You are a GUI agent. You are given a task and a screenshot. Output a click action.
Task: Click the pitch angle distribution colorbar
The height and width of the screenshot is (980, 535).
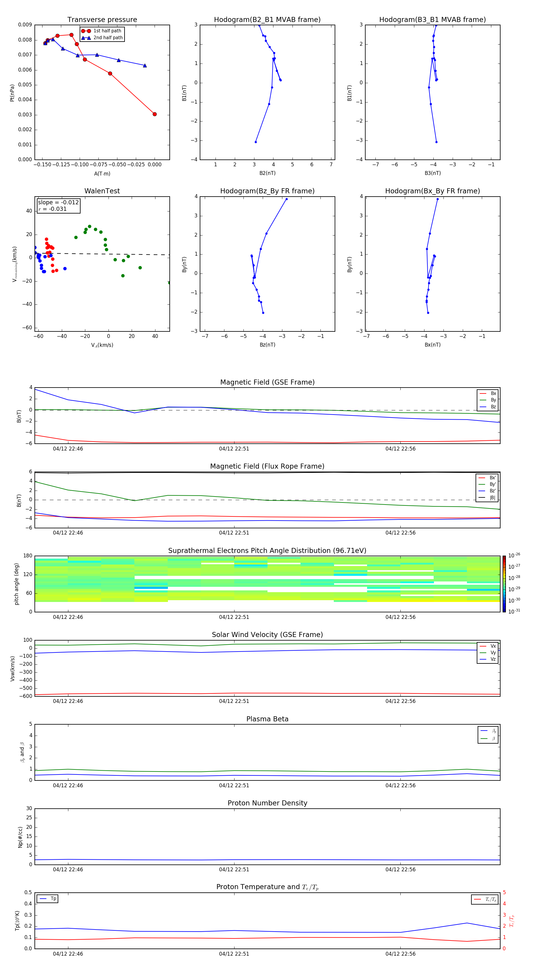click(x=504, y=584)
